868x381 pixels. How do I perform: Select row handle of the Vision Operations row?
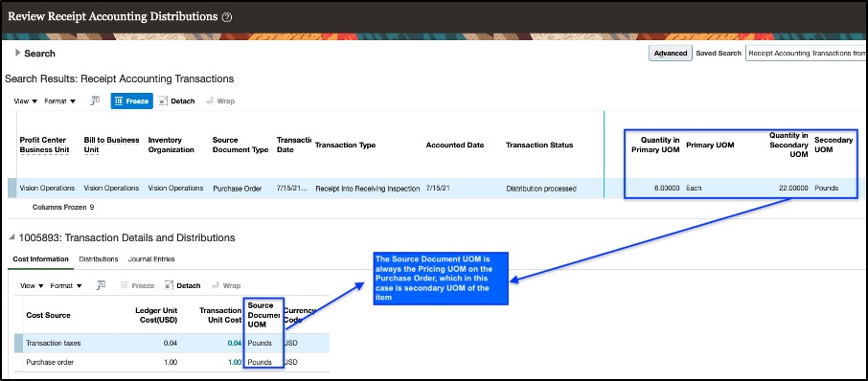click(11, 188)
